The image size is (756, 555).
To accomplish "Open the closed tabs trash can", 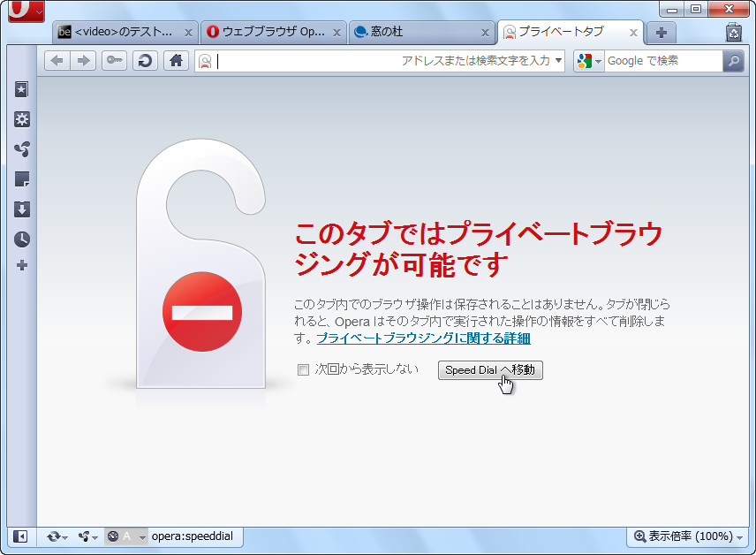I will coord(734,33).
